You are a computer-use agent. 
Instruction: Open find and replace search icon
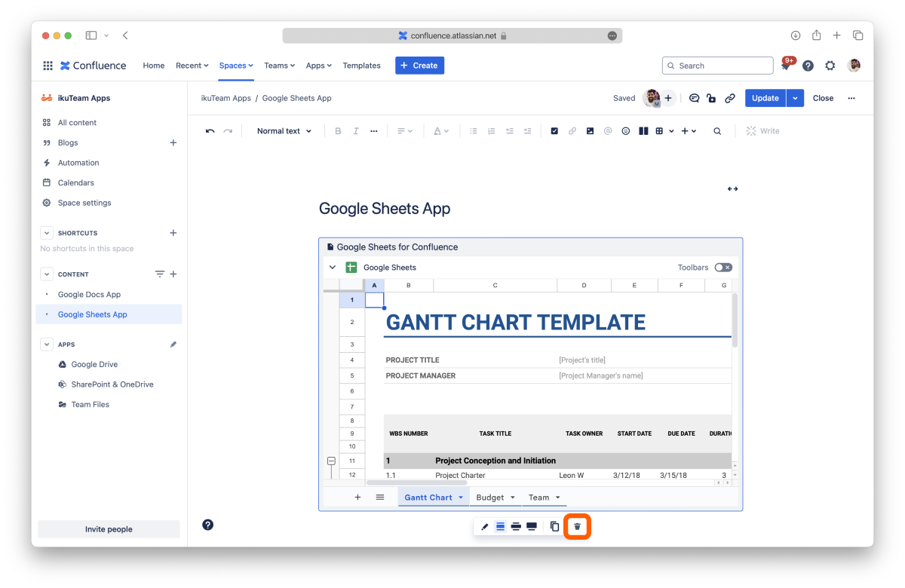pos(717,131)
